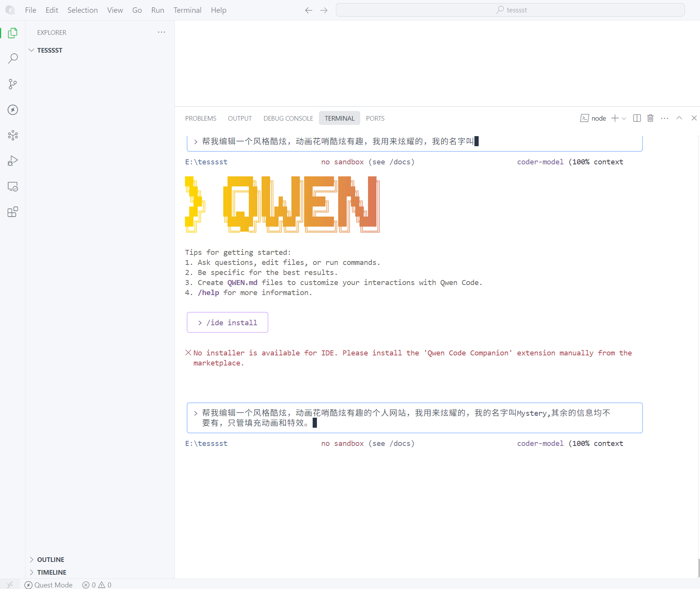
Task: Click the terminal vertical scrollbar
Action: coord(698,568)
